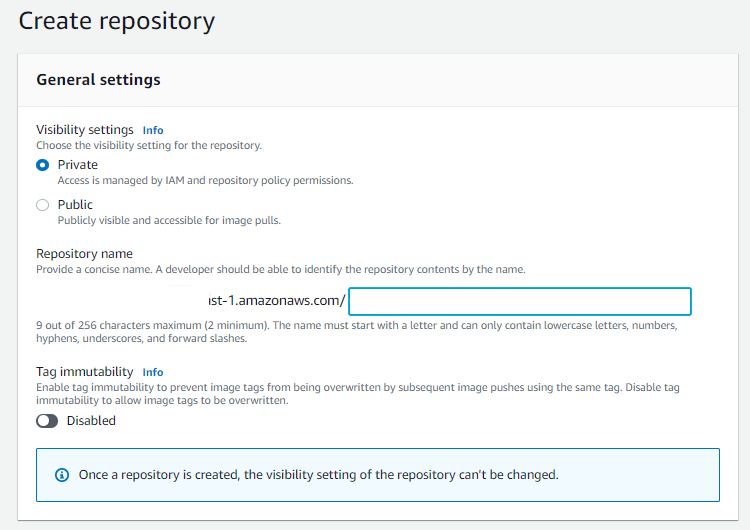This screenshot has width=750, height=530.
Task: Click the amazonaws.com/ URI prefix text
Action: 277,301
